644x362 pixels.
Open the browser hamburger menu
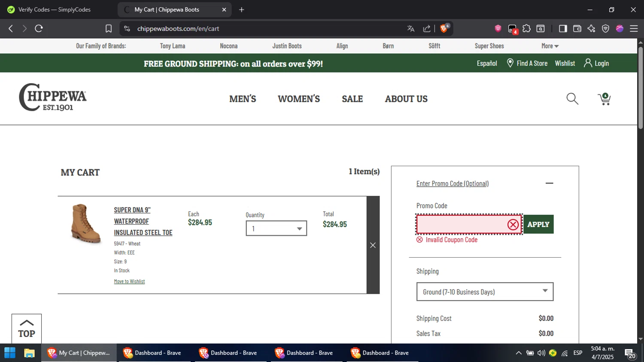[634, 28]
